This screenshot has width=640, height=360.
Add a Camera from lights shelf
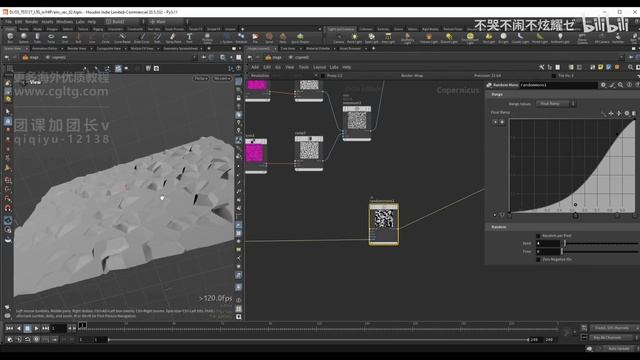(x=339, y=38)
